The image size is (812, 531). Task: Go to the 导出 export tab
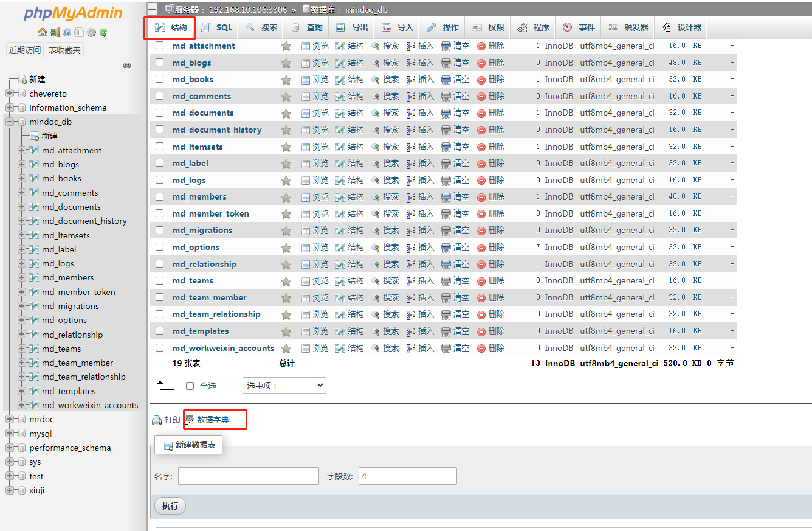(352, 27)
